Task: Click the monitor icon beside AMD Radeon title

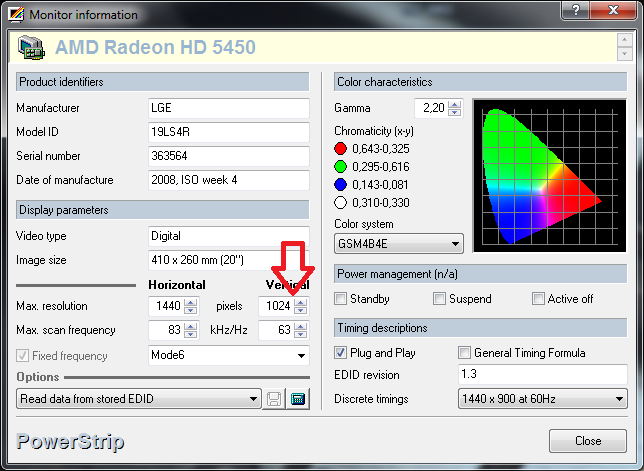Action: click(31, 48)
